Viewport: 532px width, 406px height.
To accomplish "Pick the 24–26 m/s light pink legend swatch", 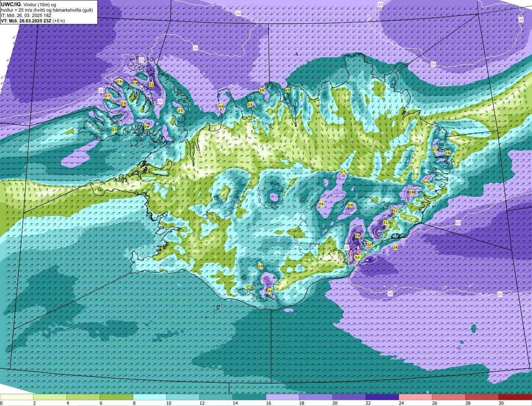I will point(416,397).
